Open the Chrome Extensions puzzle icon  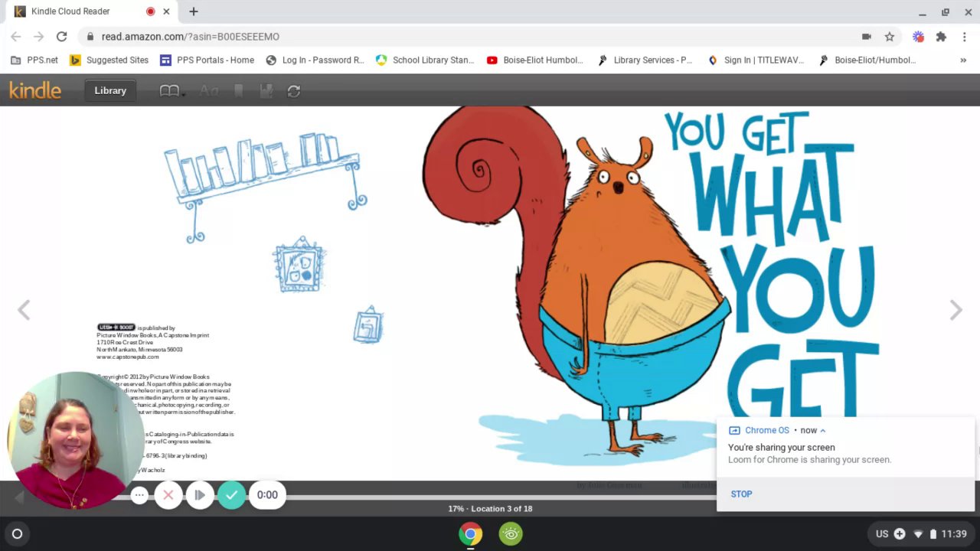pyautogui.click(x=941, y=37)
